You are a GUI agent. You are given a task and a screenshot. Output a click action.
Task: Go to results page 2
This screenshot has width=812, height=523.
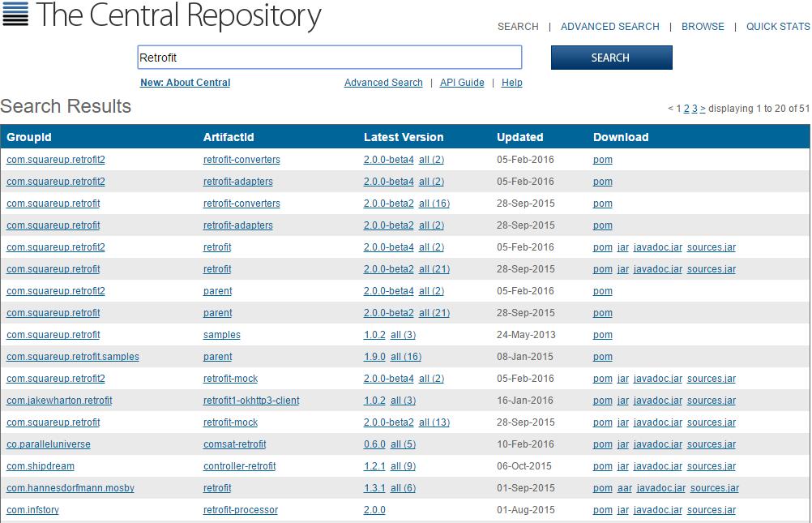tap(686, 109)
